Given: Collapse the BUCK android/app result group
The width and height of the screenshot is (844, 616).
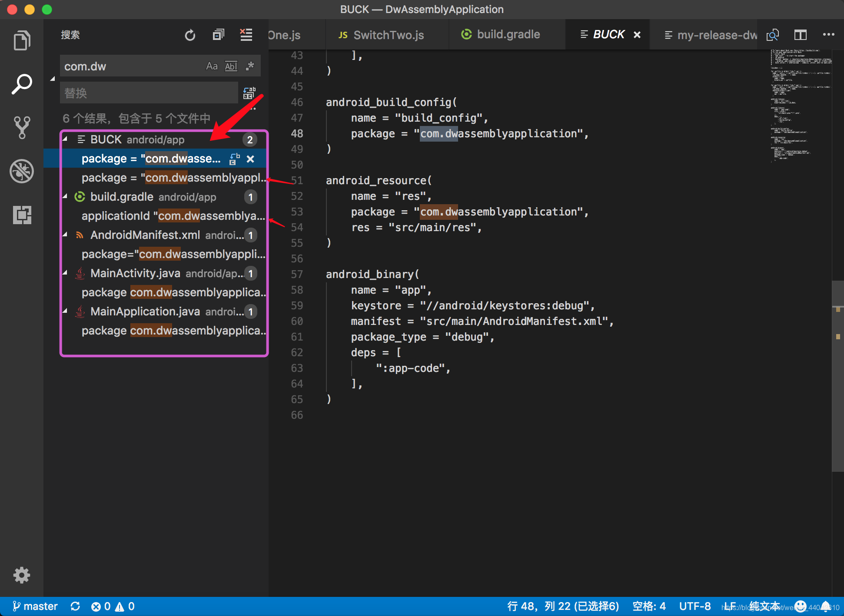Looking at the screenshot, I should click(x=65, y=139).
